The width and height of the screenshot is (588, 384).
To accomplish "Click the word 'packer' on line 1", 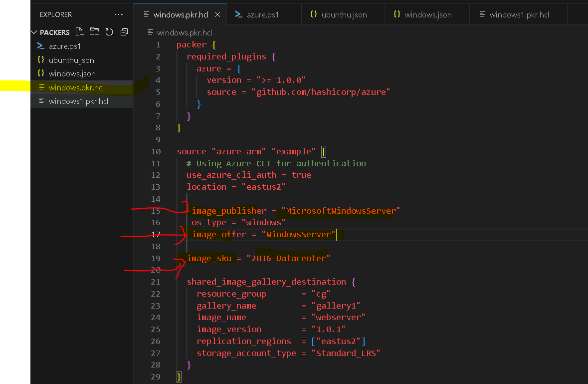I will pyautogui.click(x=192, y=44).
